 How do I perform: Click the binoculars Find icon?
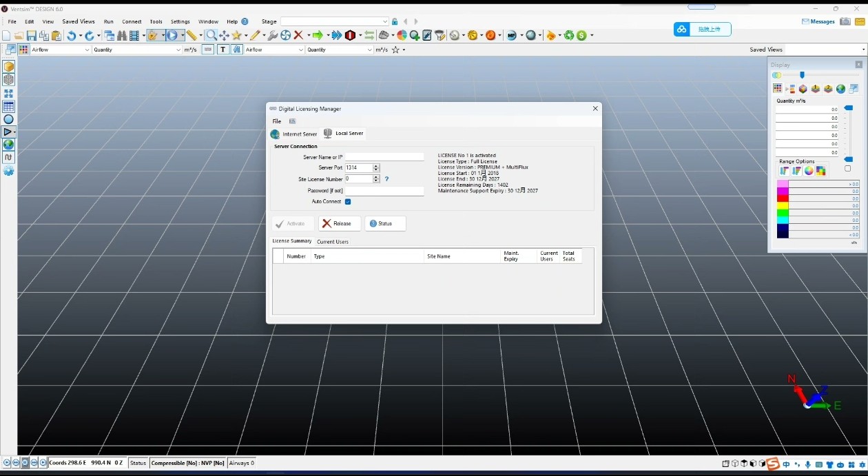point(122,35)
